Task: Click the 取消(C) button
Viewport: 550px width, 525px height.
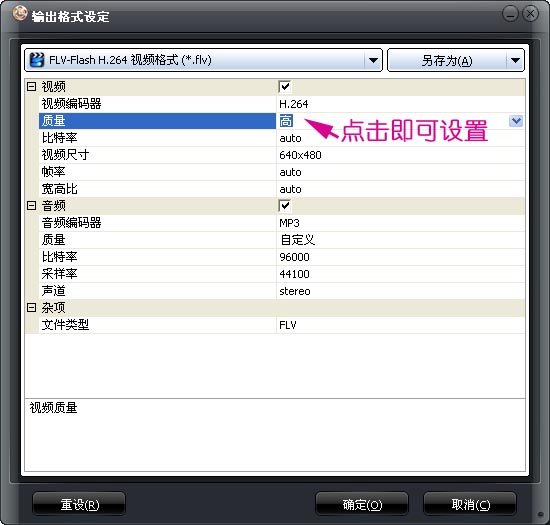Action: pos(470,504)
